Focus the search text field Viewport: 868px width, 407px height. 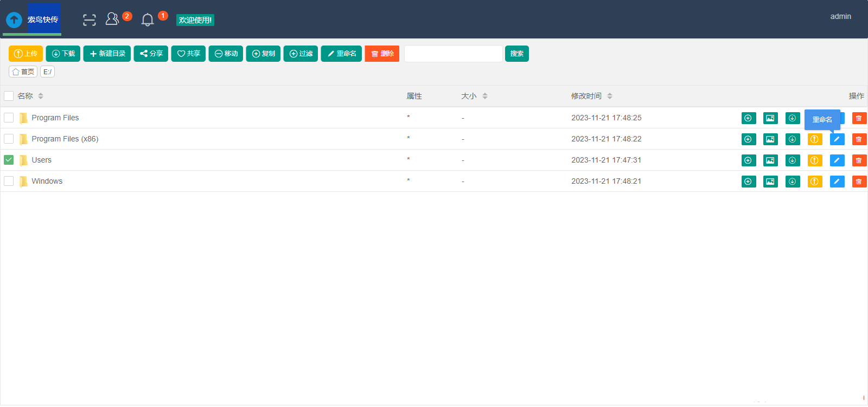tap(453, 54)
